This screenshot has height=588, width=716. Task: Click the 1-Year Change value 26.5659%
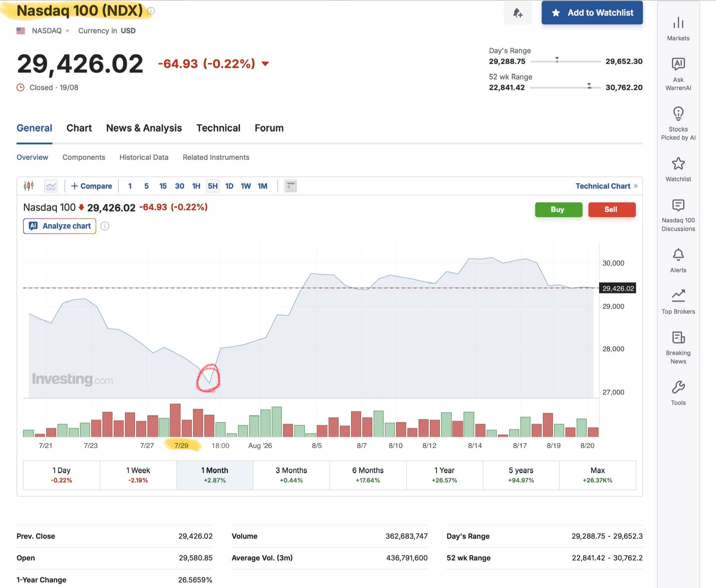[x=195, y=580]
